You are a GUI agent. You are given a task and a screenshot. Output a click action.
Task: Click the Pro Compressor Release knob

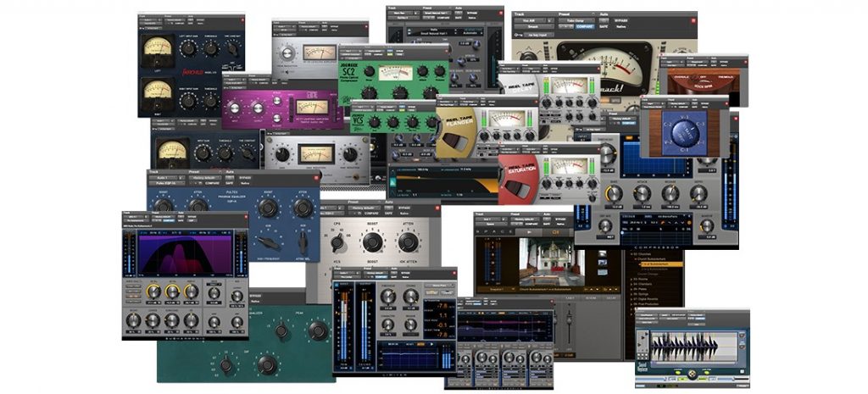pos(670,193)
